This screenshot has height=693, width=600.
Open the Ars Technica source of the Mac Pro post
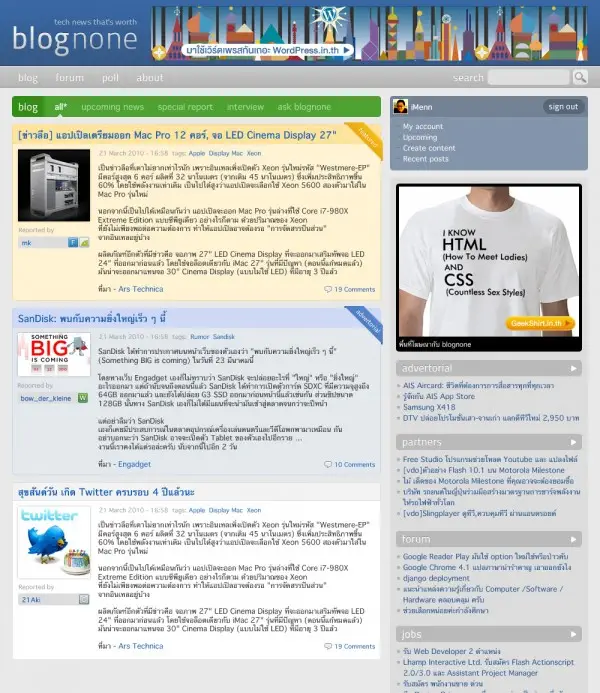141,289
